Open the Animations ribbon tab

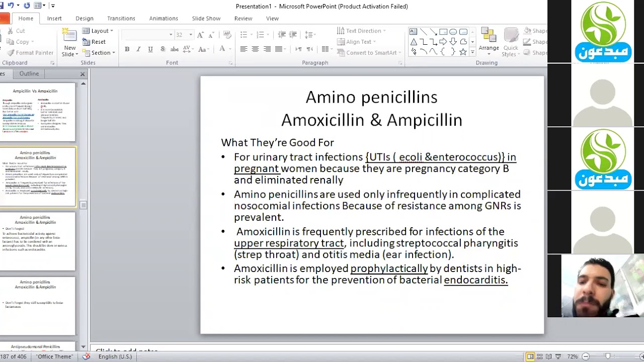click(x=164, y=18)
